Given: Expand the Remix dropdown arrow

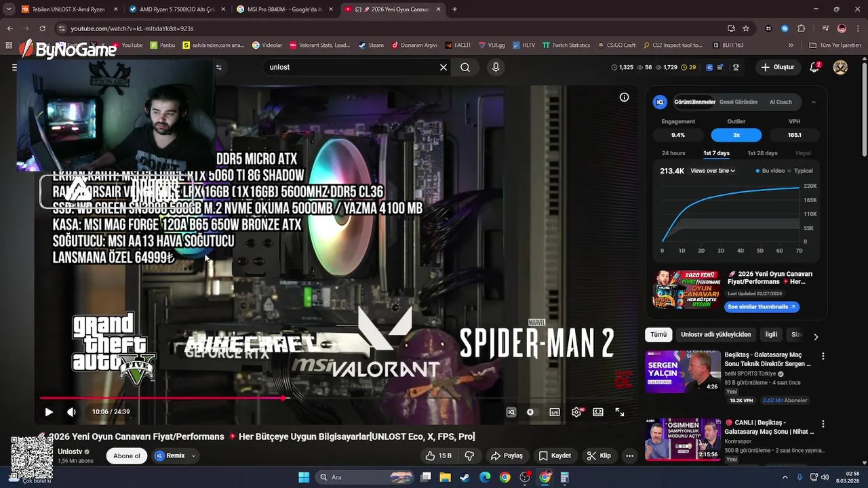Looking at the screenshot, I should click(x=193, y=456).
